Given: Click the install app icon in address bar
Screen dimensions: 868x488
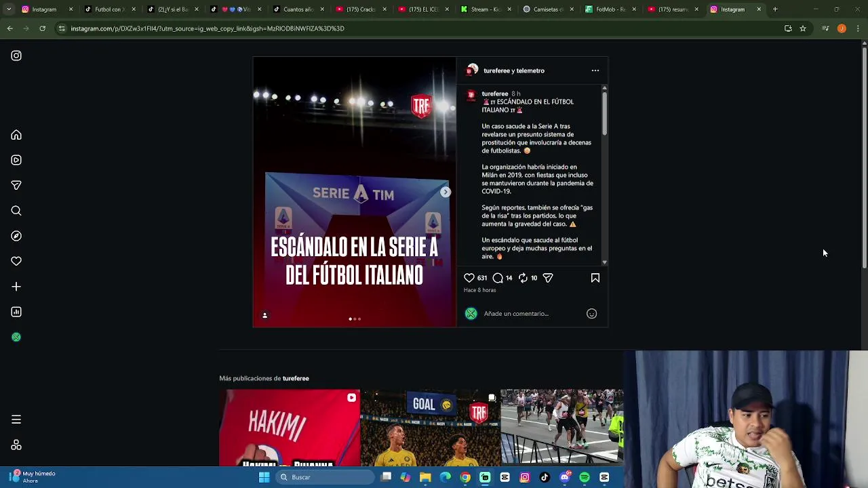Looking at the screenshot, I should [788, 28].
